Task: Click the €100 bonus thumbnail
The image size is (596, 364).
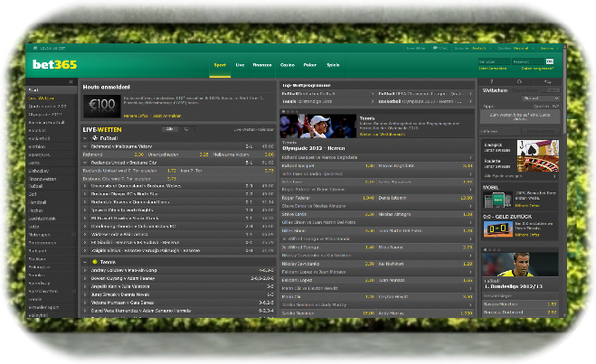Action: pyautogui.click(x=102, y=106)
